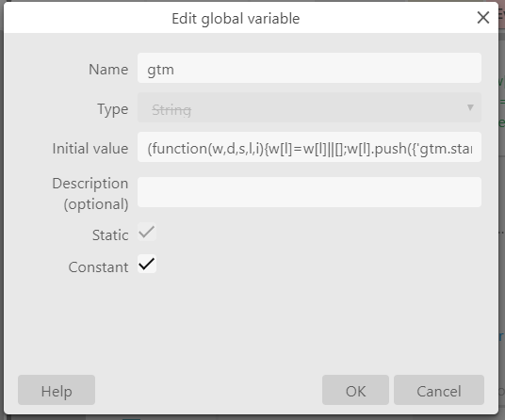Toggle the Static checkbox
This screenshot has width=505, height=420.
(x=147, y=232)
